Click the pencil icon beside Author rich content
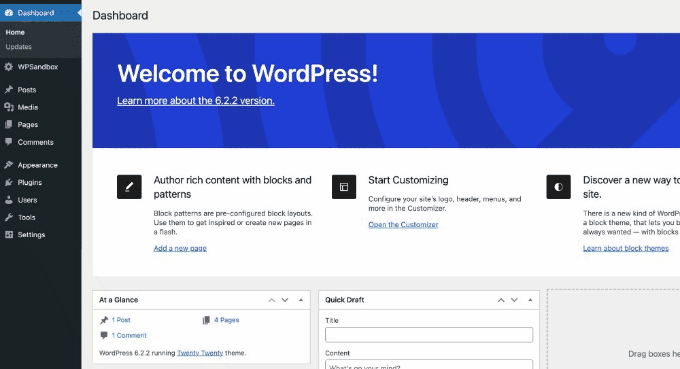Image resolution: width=680 pixels, height=369 pixels. point(129,187)
